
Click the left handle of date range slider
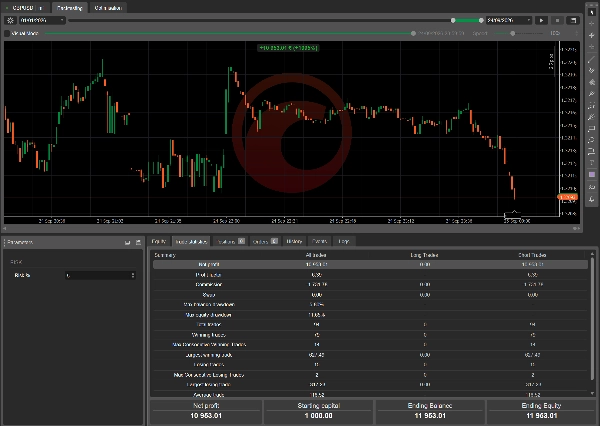453,20
